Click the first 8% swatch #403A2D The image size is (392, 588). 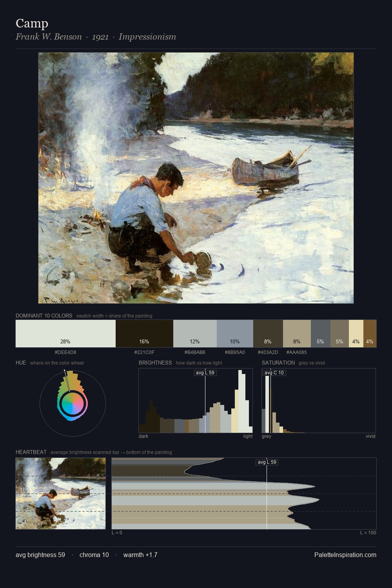(x=268, y=334)
